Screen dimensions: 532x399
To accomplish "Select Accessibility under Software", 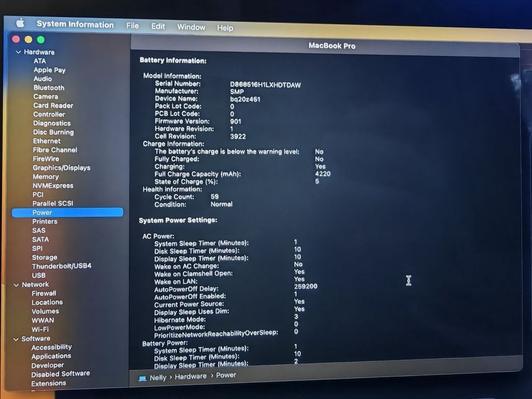I will tap(51, 347).
